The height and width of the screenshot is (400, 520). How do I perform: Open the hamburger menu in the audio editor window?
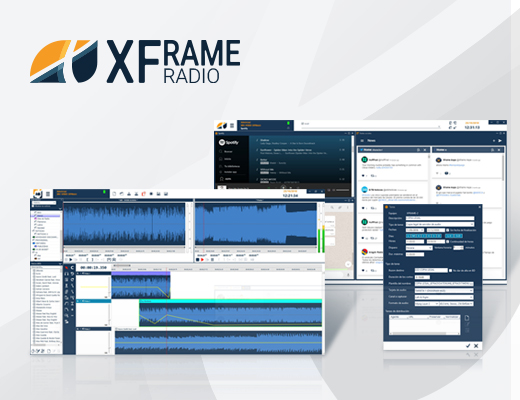tap(48, 194)
